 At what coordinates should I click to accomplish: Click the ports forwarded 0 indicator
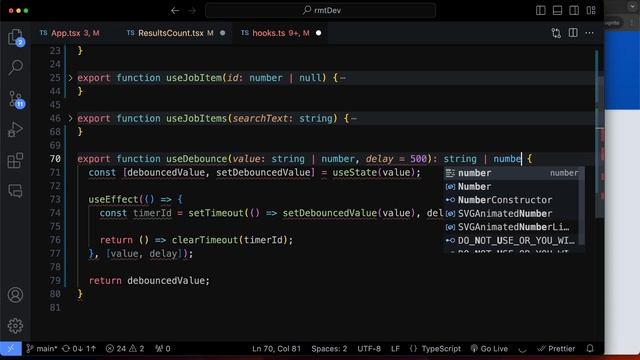pos(163,349)
